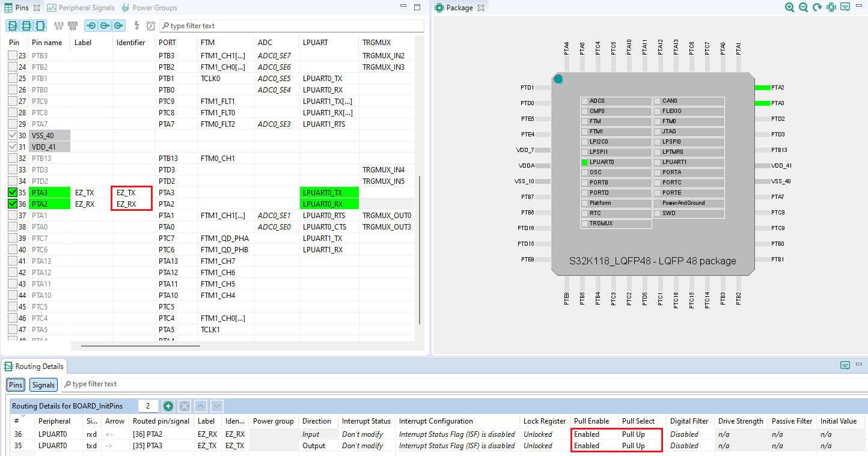The image size is (868, 456).
Task: Rotate the package diagram
Action: (x=817, y=7)
